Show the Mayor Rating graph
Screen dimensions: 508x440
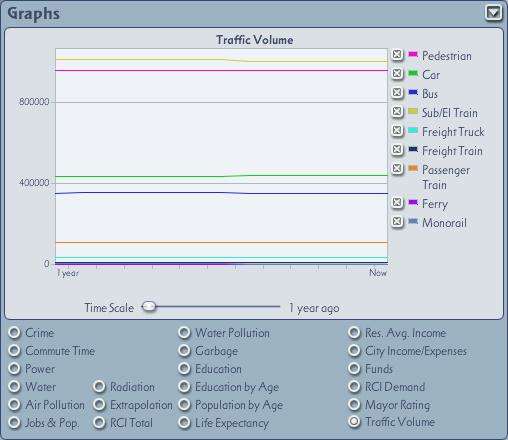click(x=354, y=405)
